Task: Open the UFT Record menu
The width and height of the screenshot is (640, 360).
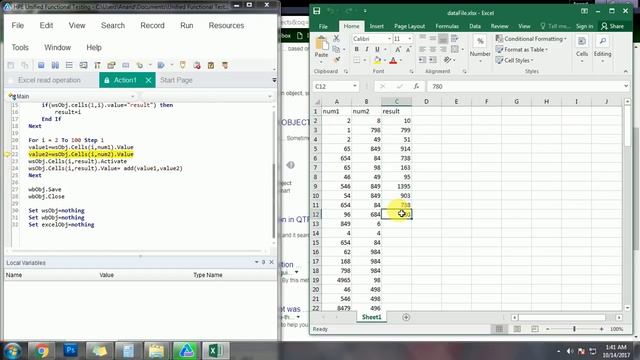Action: click(152, 25)
